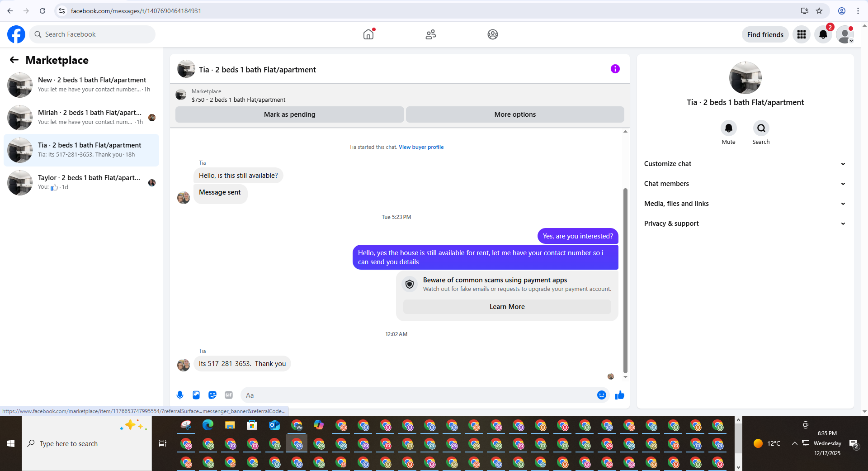This screenshot has height=471, width=868.
Task: Send a voice clip with microphone icon
Action: pyautogui.click(x=180, y=395)
